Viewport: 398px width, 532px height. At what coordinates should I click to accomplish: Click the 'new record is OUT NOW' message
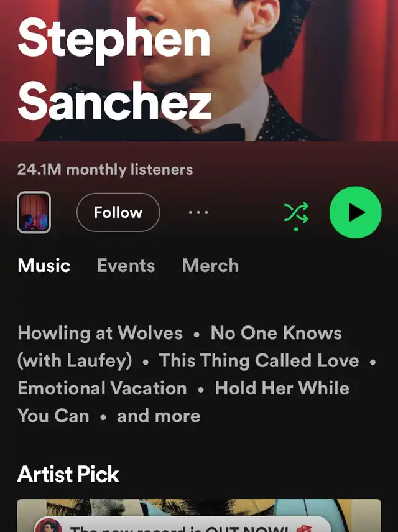coord(179,529)
